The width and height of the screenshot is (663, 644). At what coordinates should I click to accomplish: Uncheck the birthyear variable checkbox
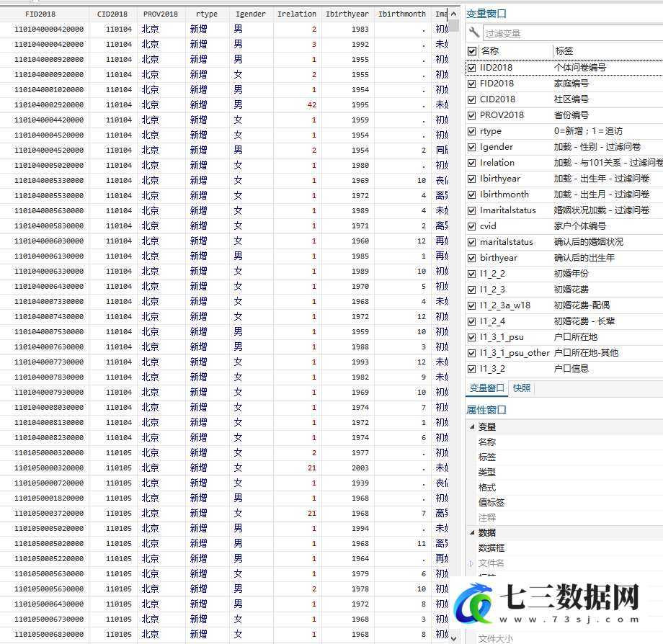[472, 258]
